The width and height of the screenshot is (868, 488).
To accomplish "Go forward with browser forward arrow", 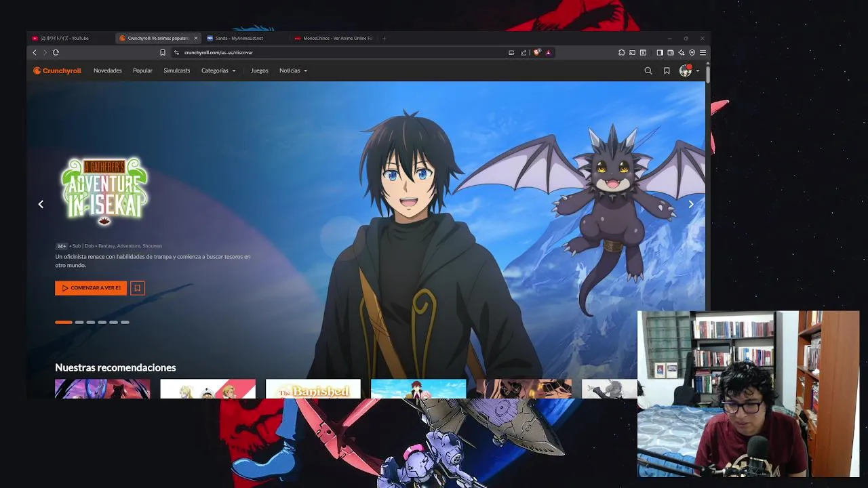I will 45,52.
